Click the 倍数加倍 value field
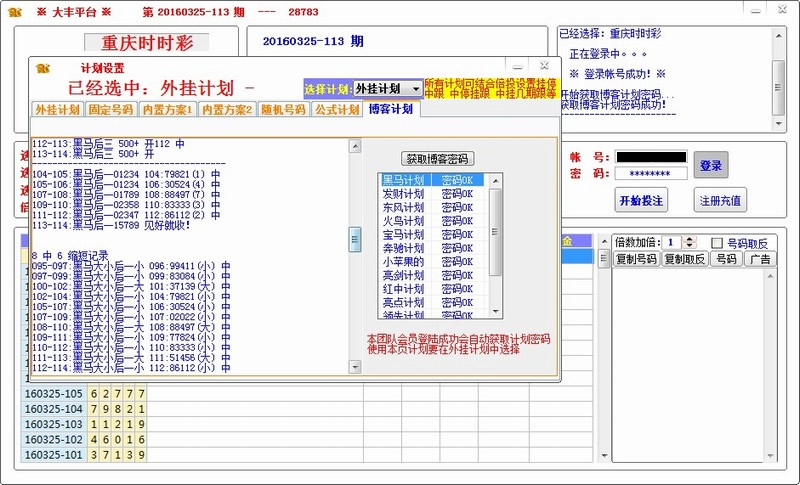 672,243
